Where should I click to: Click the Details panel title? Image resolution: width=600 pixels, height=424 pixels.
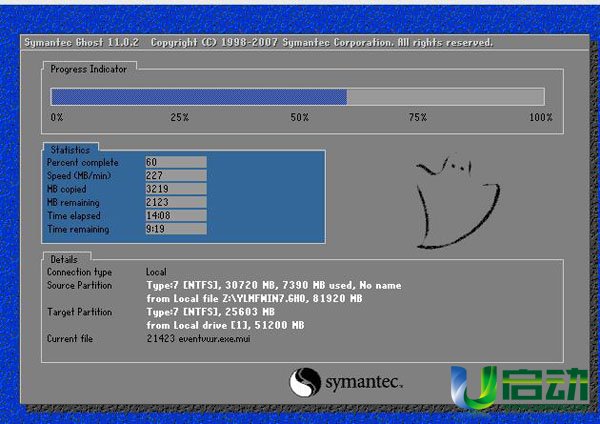point(64,259)
